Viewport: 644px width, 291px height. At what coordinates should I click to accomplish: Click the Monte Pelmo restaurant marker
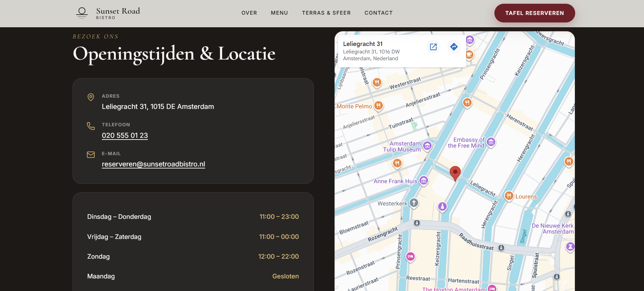[x=379, y=106]
